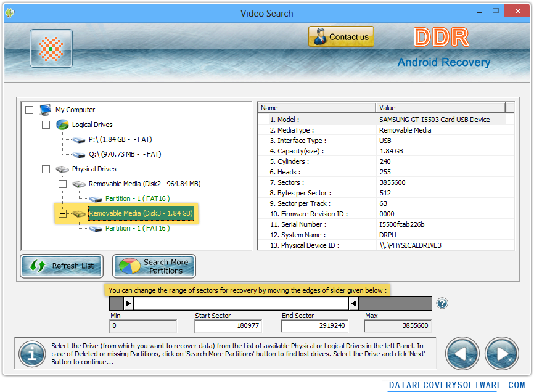534x392 pixels.
Task: Click the left slider handle for start sector
Action: 128,303
